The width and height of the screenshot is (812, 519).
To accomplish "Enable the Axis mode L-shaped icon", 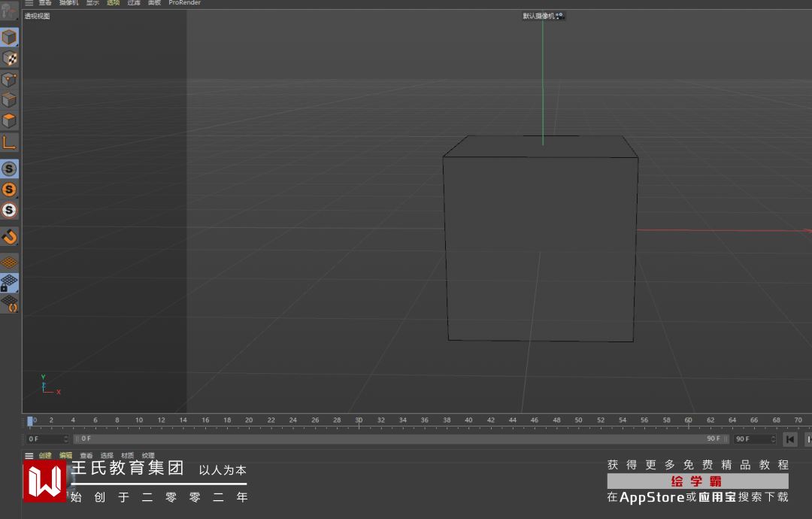I will click(9, 142).
